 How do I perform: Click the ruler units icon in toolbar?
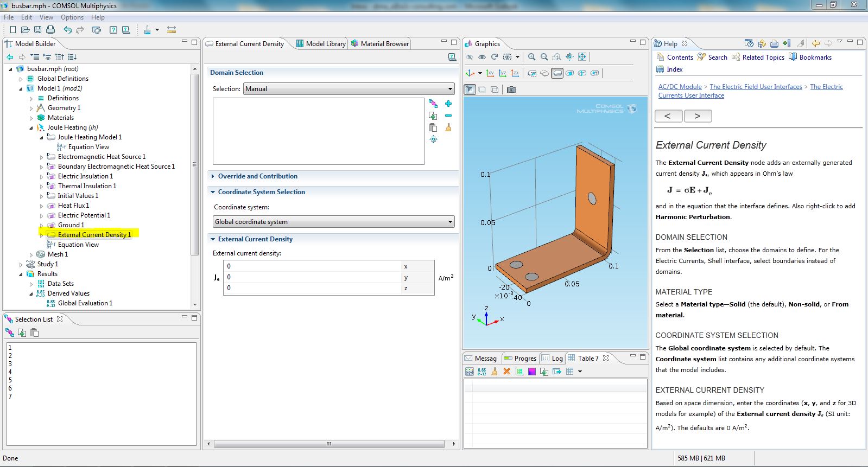172,30
